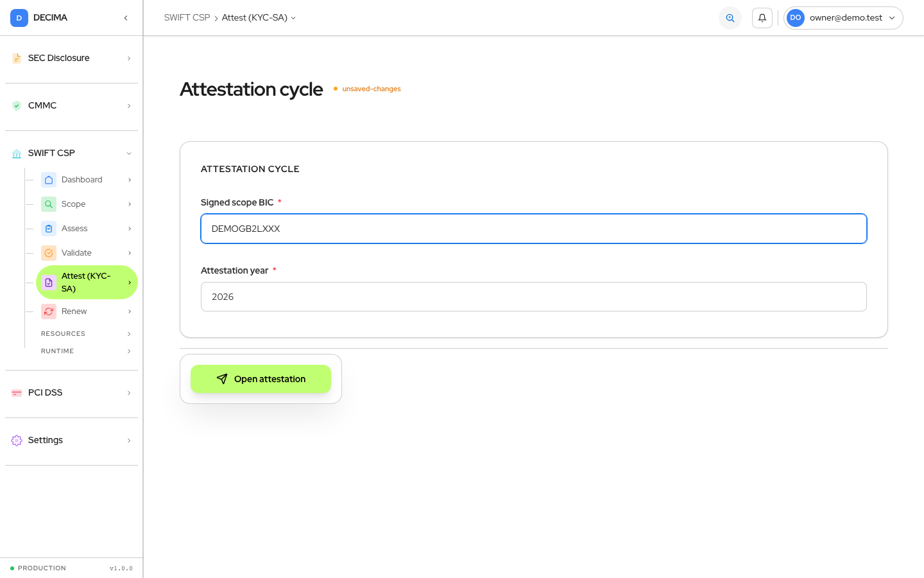Screen dimensions: 924x578
Task: Collapse the sidebar with the left chevron
Action: click(126, 18)
